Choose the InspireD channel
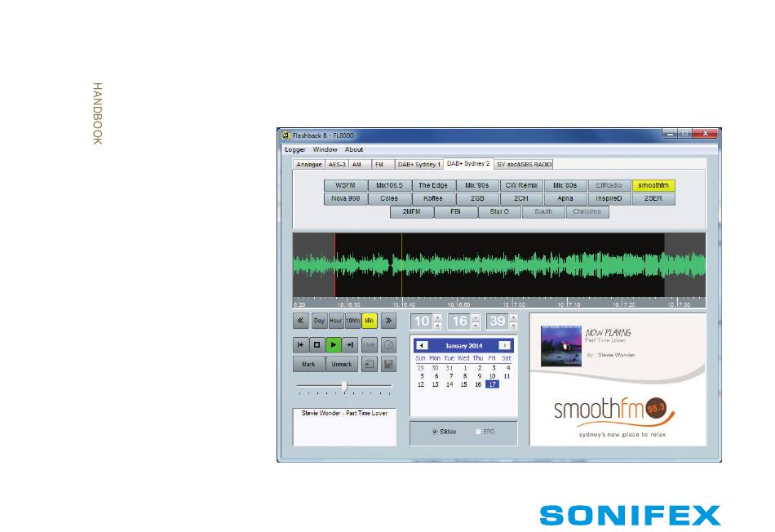 coord(609,198)
